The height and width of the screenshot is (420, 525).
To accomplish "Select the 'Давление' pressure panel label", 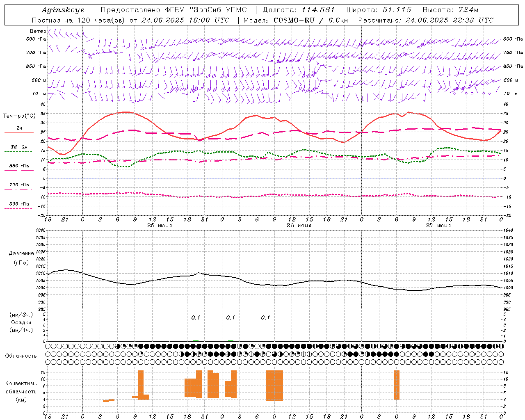I will (21, 253).
